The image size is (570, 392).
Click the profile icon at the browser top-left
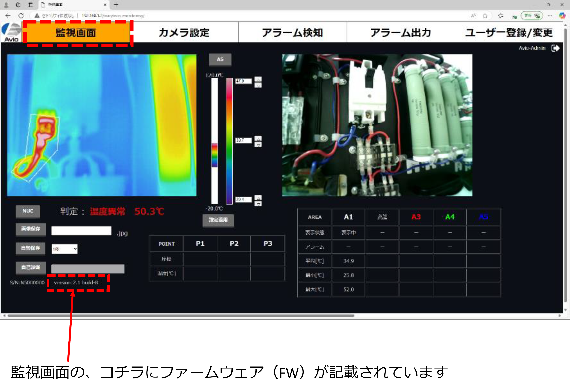(6, 4)
